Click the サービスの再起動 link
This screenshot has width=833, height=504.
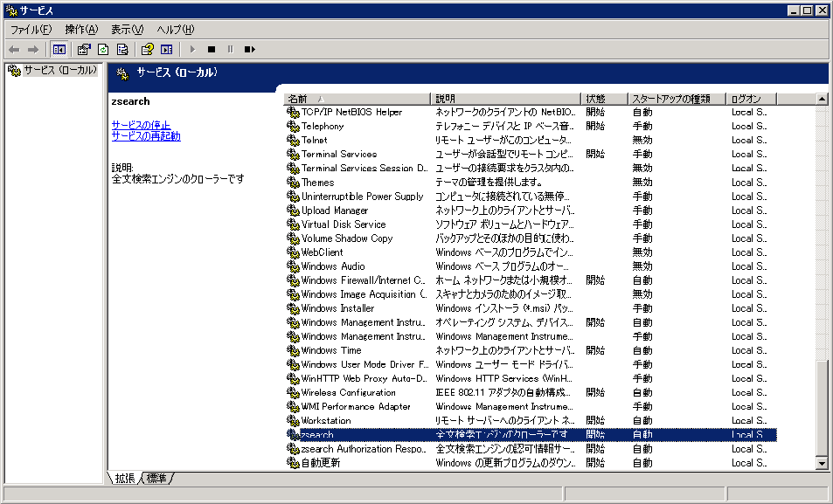[146, 136]
